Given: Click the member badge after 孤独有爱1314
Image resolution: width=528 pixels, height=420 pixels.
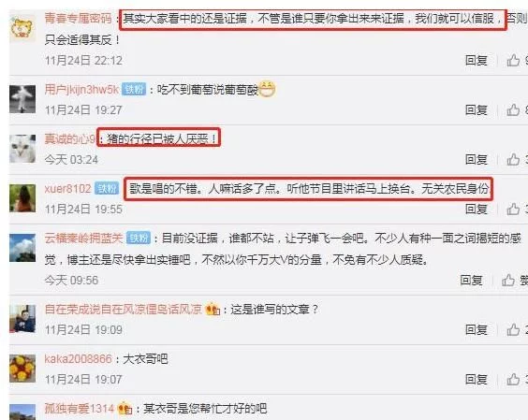Looking at the screenshot, I should point(125,409).
